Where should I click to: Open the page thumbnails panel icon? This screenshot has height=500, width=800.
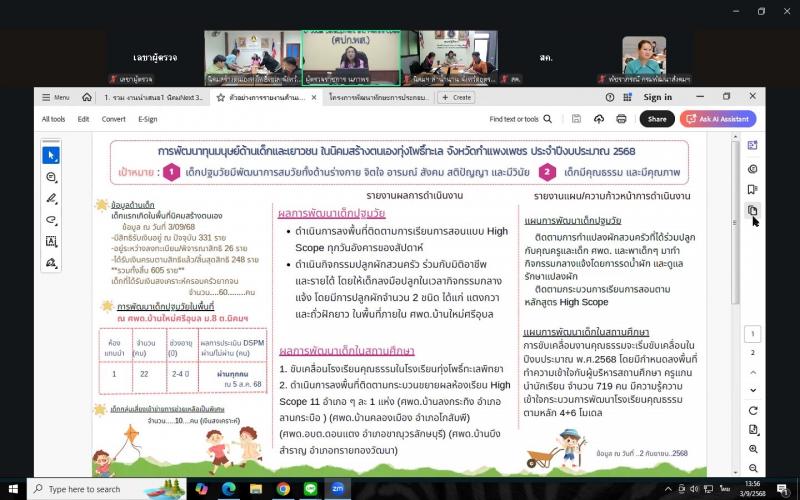753,210
